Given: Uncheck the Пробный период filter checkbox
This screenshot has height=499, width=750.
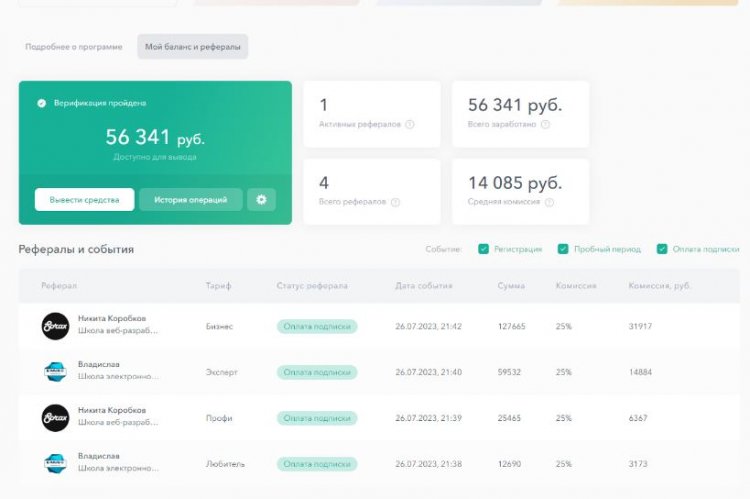Looking at the screenshot, I should [563, 249].
